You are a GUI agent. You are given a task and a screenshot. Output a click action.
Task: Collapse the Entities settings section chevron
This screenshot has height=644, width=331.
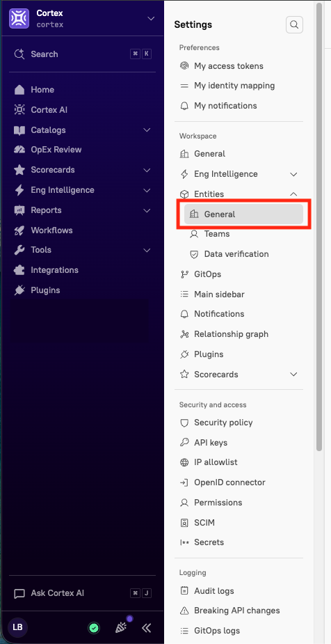(293, 194)
